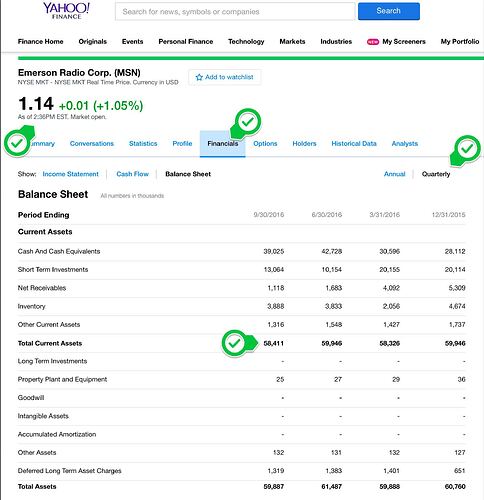This screenshot has height=500, width=484.
Task: Open the Historical Data tab
Action: pyautogui.click(x=354, y=144)
